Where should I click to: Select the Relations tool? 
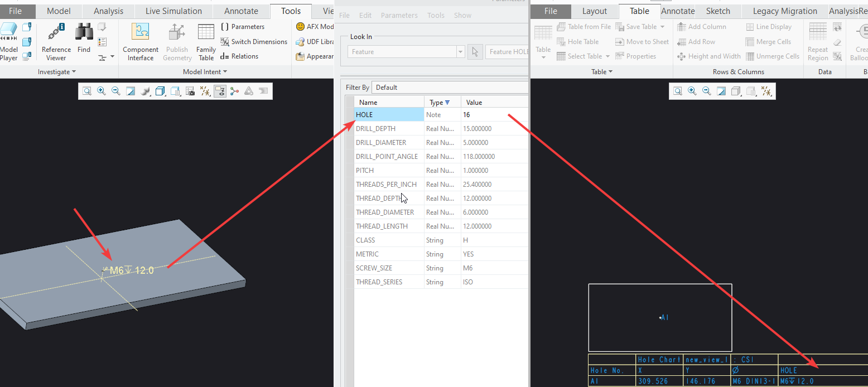(244, 56)
